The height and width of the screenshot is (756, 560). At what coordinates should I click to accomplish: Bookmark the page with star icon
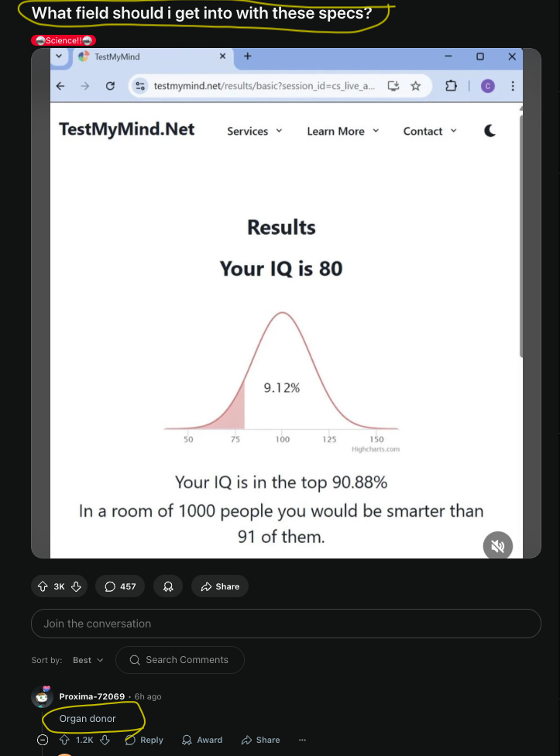415,86
